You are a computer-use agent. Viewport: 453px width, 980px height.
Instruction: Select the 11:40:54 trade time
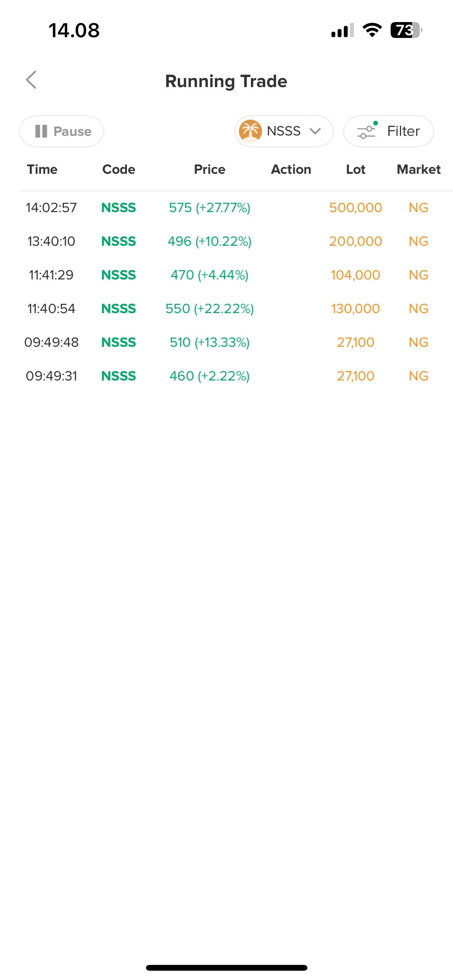[x=51, y=309]
